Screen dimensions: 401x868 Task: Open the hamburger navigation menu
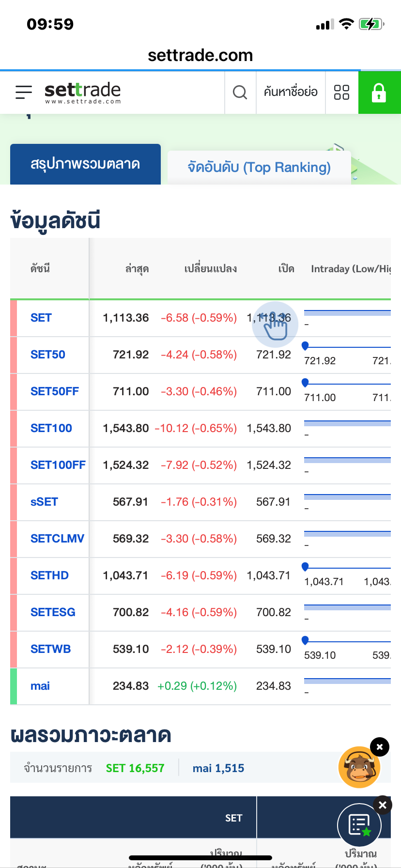coord(23,92)
